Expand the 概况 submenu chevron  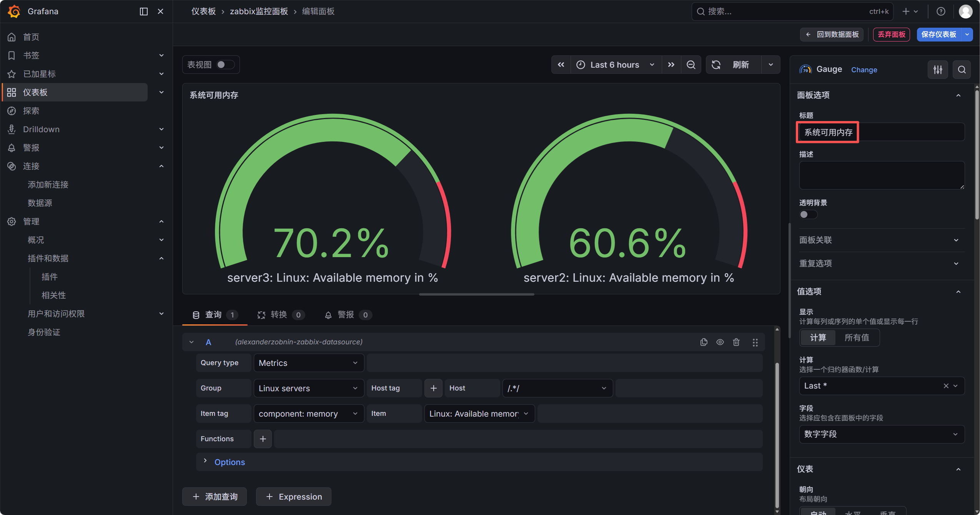[161, 240]
